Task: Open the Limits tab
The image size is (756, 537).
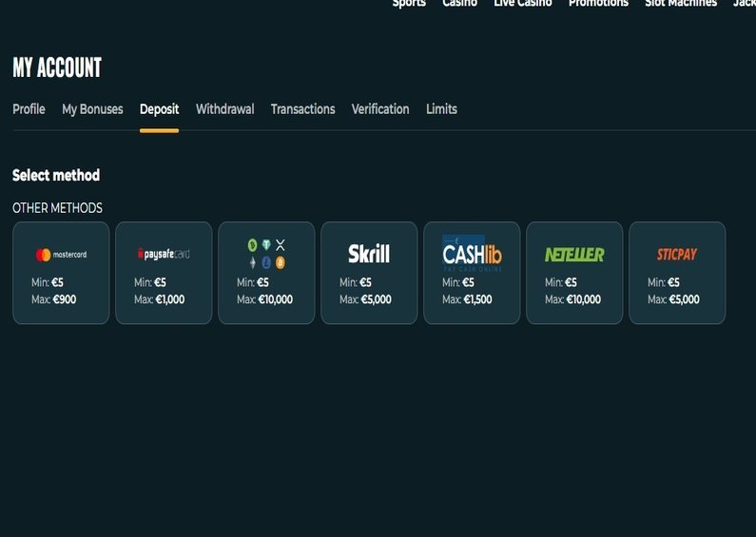Action: click(x=441, y=109)
